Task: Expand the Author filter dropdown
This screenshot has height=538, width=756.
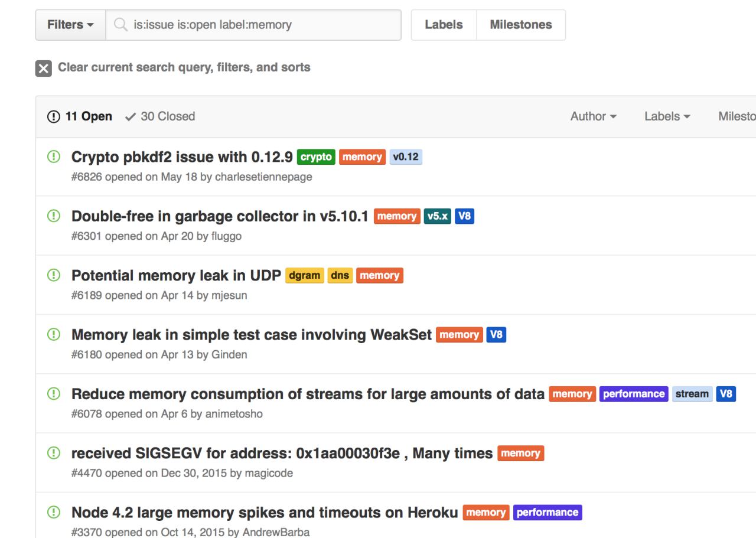Action: point(594,116)
